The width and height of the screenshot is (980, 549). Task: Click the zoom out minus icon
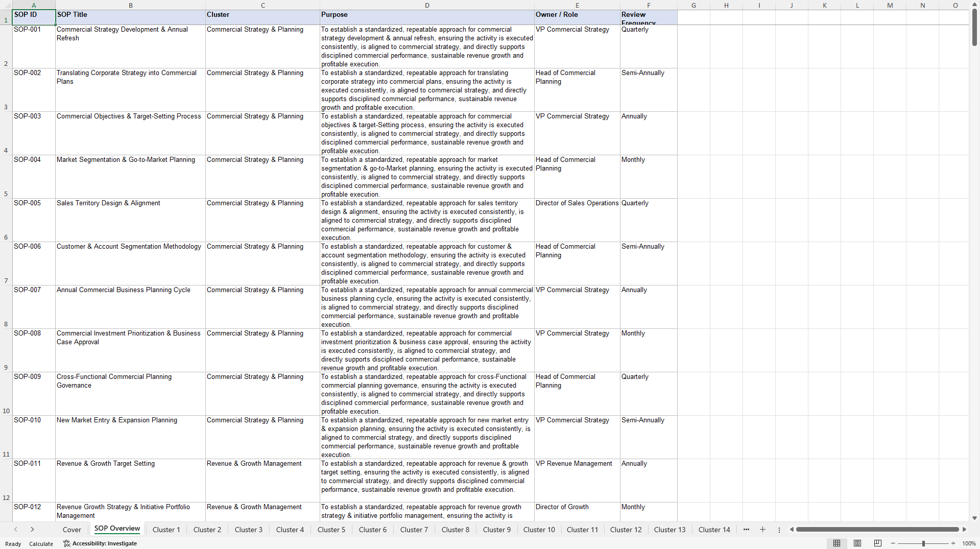(x=893, y=543)
